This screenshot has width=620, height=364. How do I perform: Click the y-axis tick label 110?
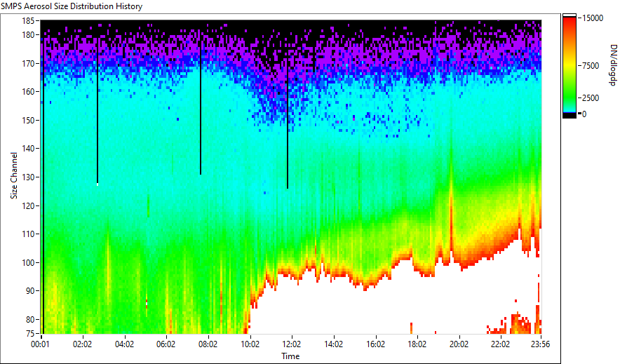click(29, 234)
